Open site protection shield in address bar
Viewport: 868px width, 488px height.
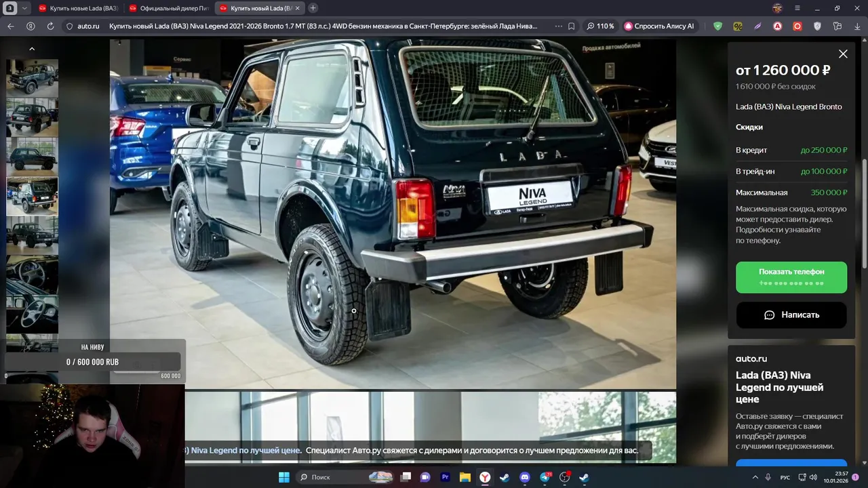(69, 26)
